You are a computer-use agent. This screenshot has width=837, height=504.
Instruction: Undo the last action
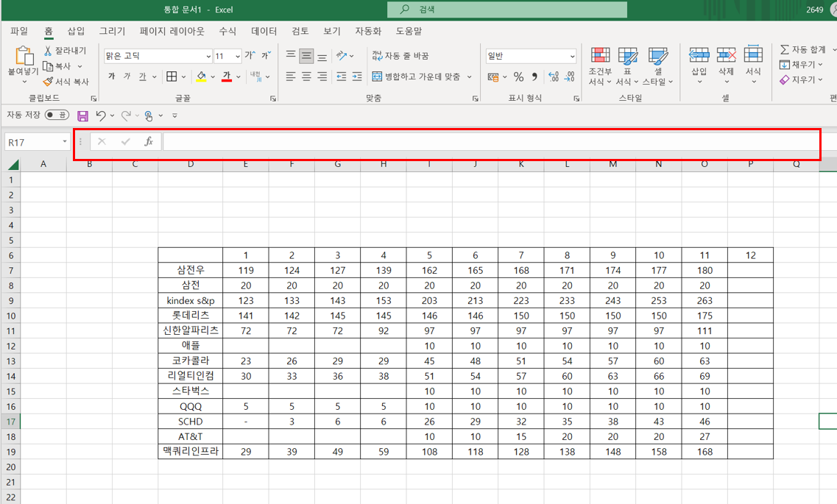100,116
